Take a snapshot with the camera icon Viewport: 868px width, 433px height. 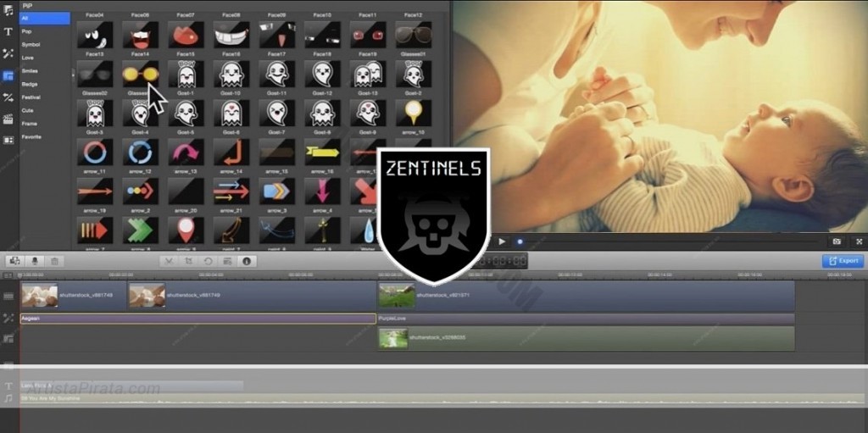click(x=837, y=241)
